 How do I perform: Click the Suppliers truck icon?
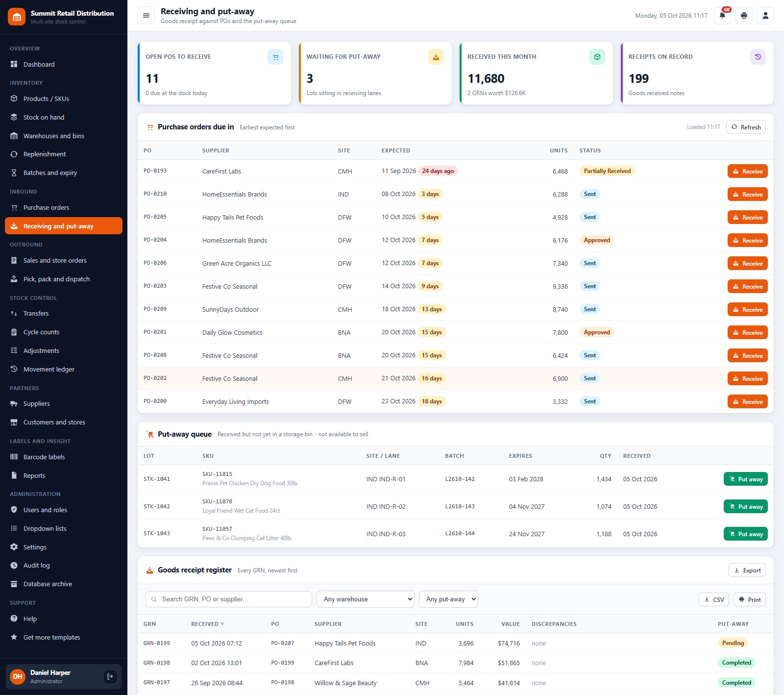(14, 403)
